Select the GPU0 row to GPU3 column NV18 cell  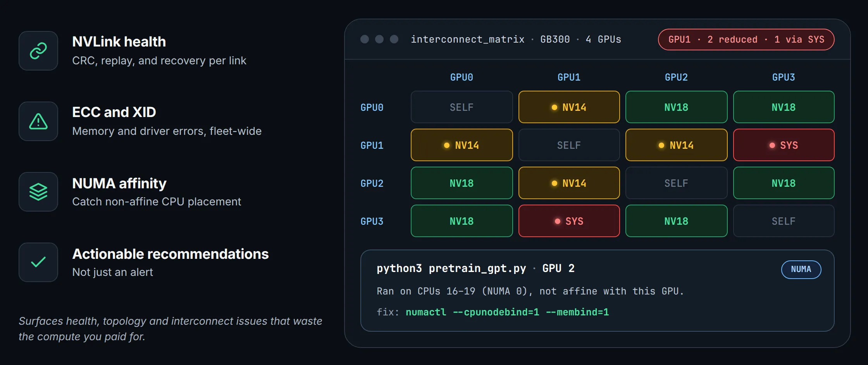784,107
